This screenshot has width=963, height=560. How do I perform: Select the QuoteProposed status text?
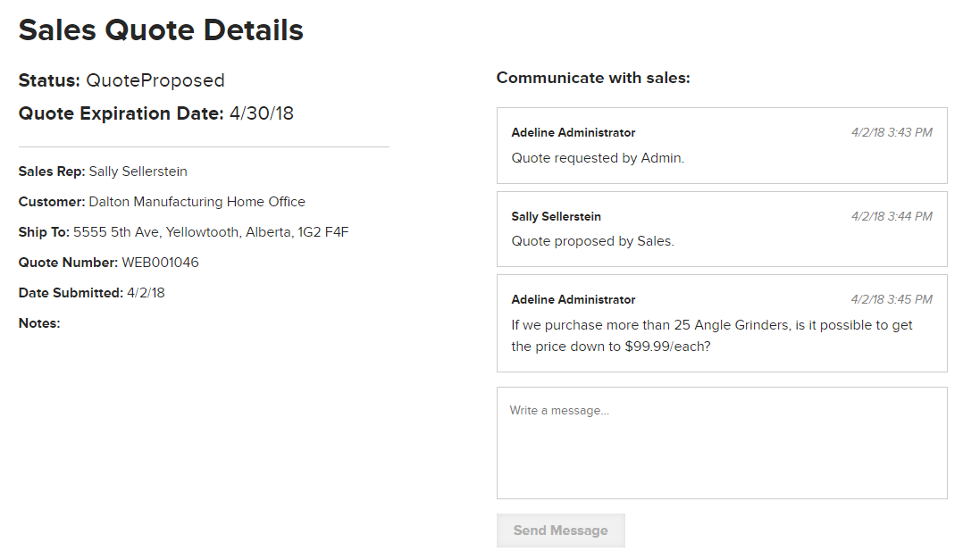coord(155,80)
